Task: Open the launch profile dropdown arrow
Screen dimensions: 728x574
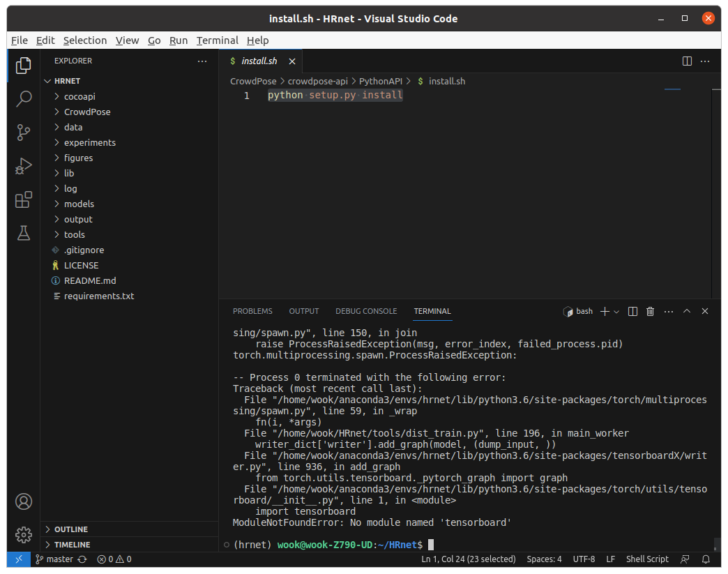Action: pos(616,312)
